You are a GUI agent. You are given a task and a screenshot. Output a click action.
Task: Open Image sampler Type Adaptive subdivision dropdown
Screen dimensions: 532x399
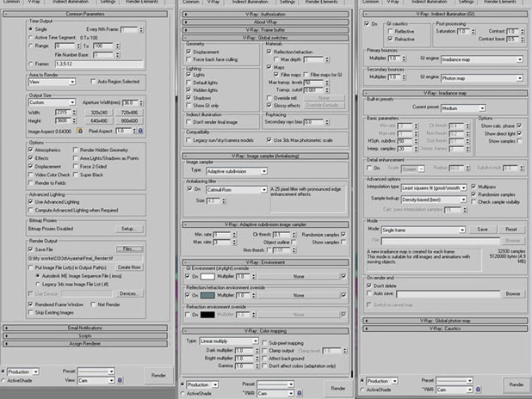coord(237,171)
